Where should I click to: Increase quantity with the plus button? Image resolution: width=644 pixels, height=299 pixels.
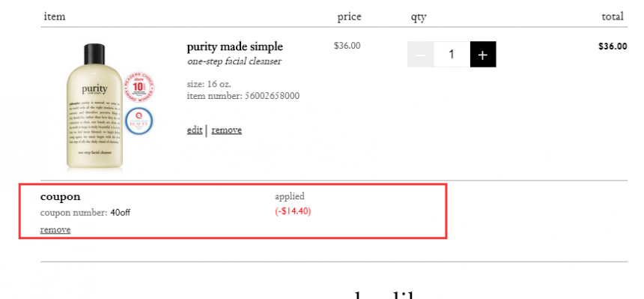[483, 54]
